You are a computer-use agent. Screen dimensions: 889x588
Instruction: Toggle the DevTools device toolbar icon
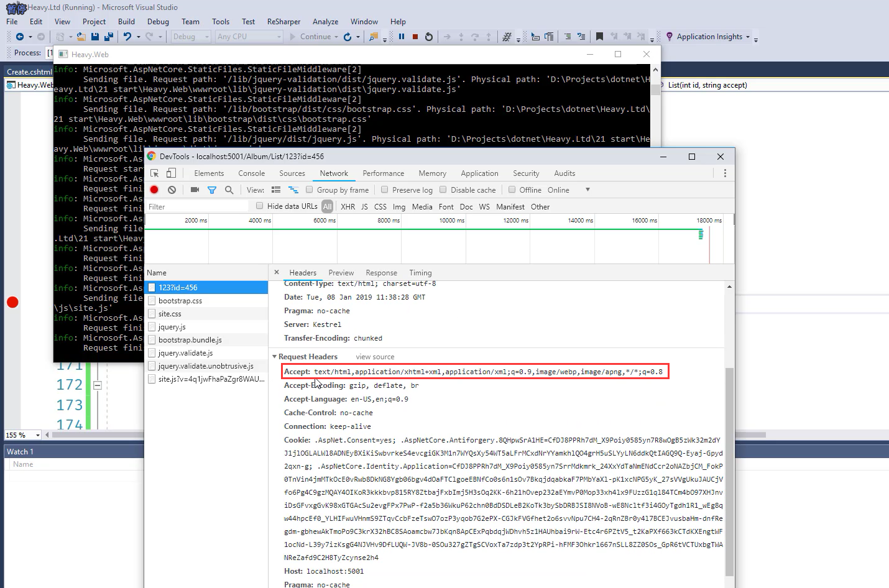point(171,173)
